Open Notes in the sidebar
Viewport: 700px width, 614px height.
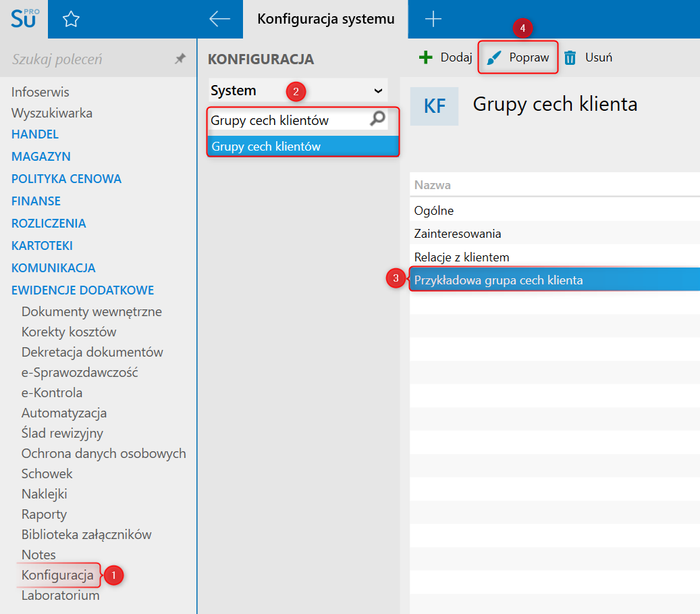coord(39,555)
